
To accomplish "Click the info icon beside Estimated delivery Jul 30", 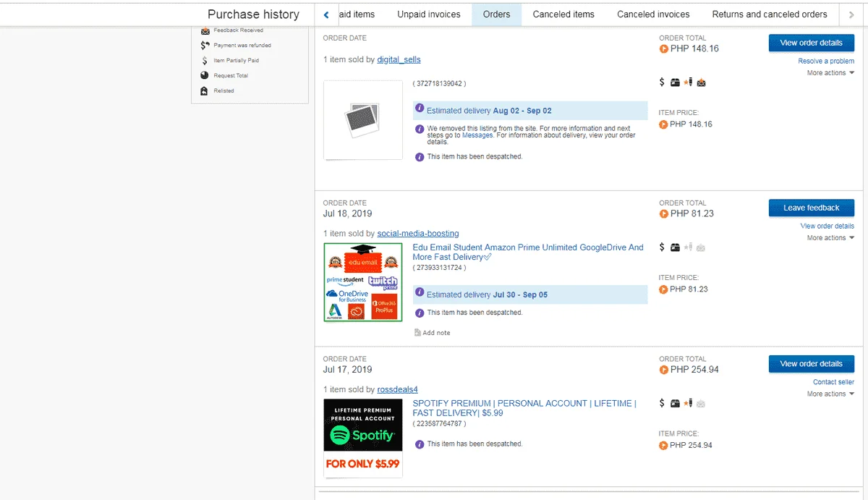I will tap(420, 294).
